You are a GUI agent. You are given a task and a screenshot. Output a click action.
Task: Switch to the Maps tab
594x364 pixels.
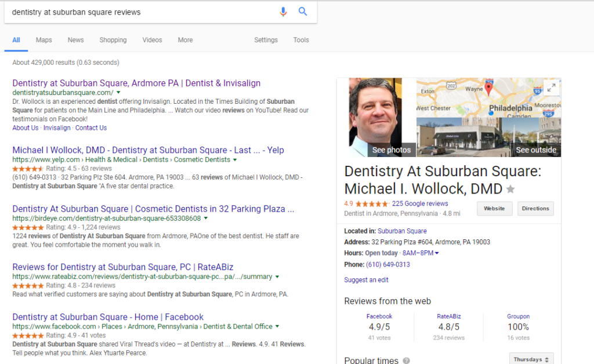coord(44,40)
